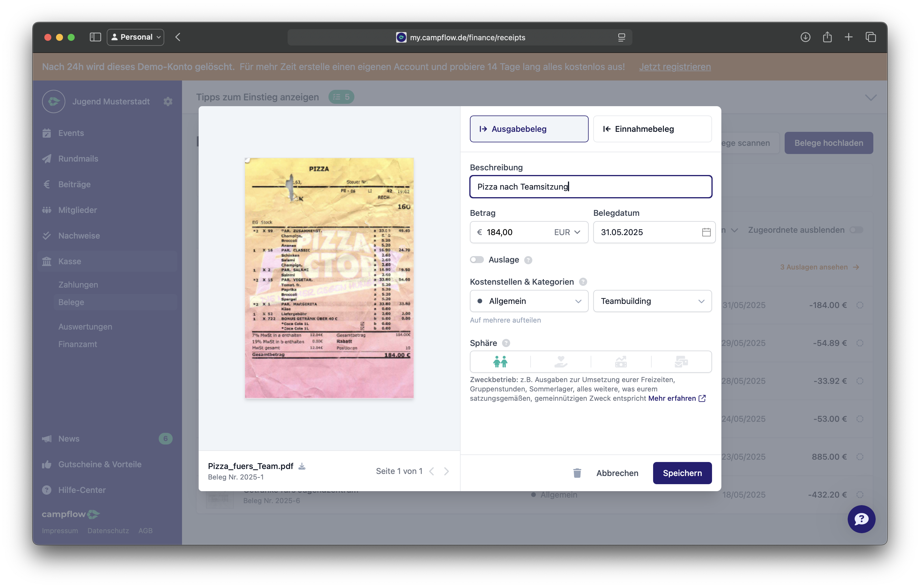Open new Safari tab

click(849, 37)
